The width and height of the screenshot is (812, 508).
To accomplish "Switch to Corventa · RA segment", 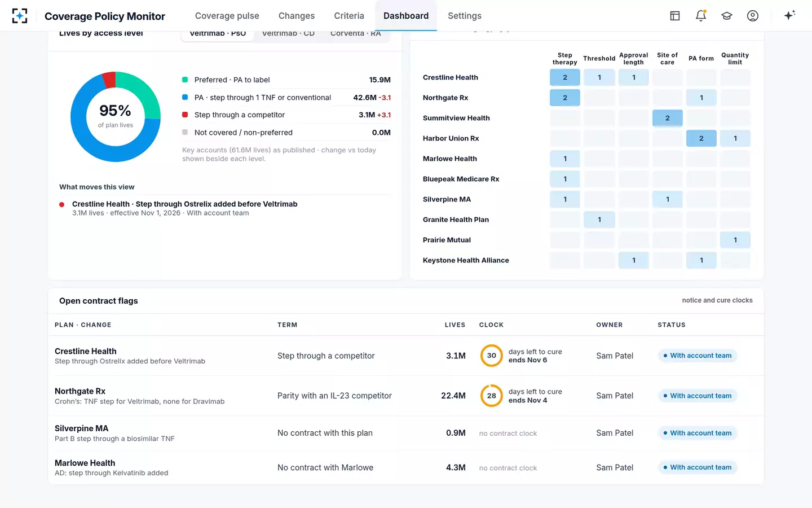I will (x=356, y=34).
